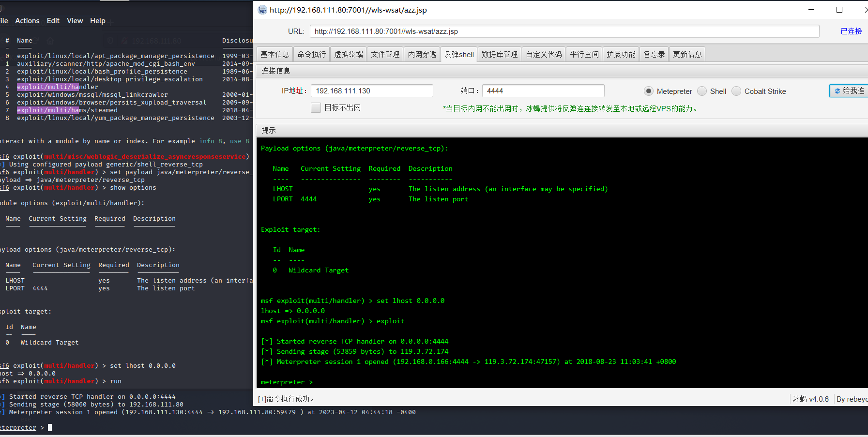The image size is (868, 437).
Task: Click the Behinder window title icon
Action: click(262, 10)
